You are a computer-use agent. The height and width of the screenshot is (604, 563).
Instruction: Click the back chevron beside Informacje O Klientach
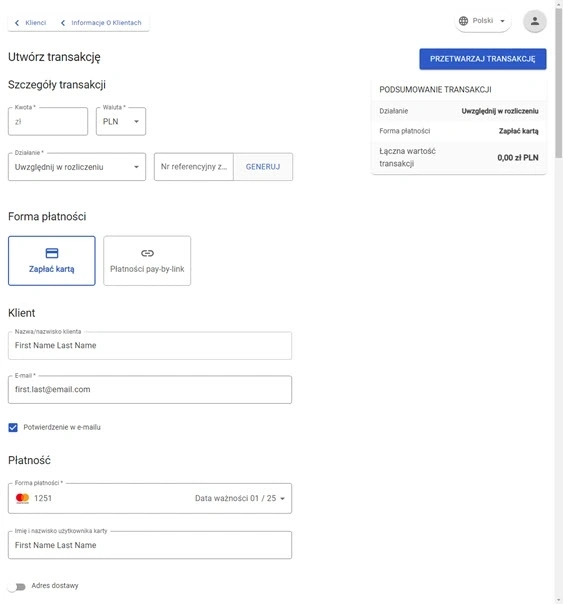pyautogui.click(x=63, y=23)
